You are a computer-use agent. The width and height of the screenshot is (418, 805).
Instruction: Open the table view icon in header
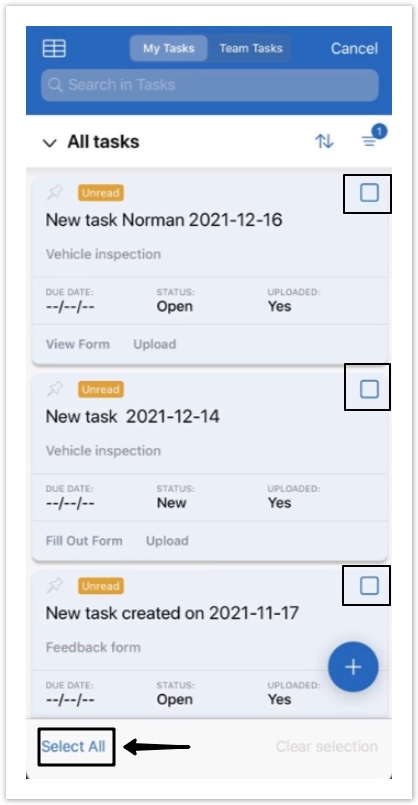pyautogui.click(x=54, y=48)
